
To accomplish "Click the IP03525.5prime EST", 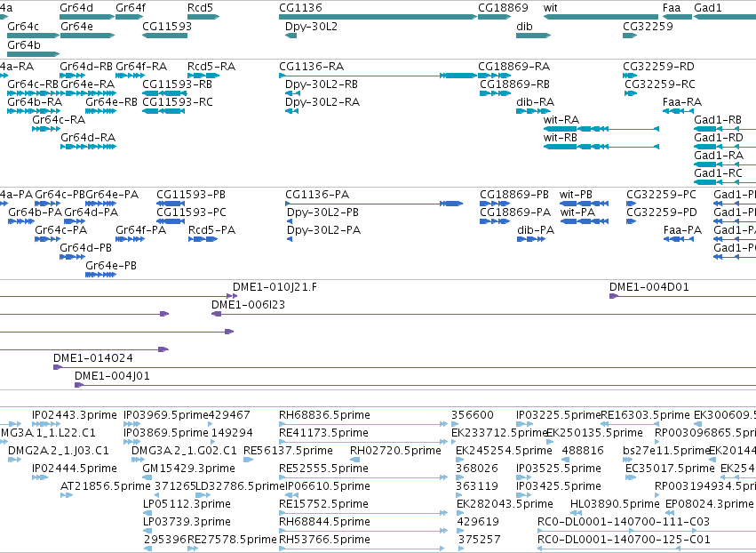I will [x=524, y=477].
